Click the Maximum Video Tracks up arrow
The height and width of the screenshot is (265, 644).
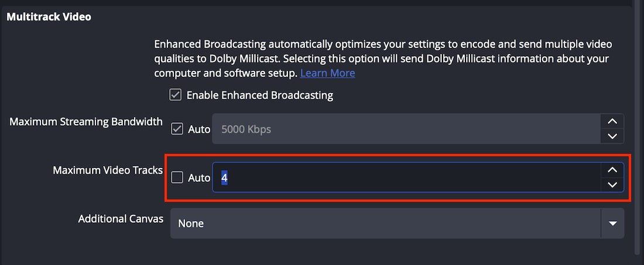[x=612, y=170]
